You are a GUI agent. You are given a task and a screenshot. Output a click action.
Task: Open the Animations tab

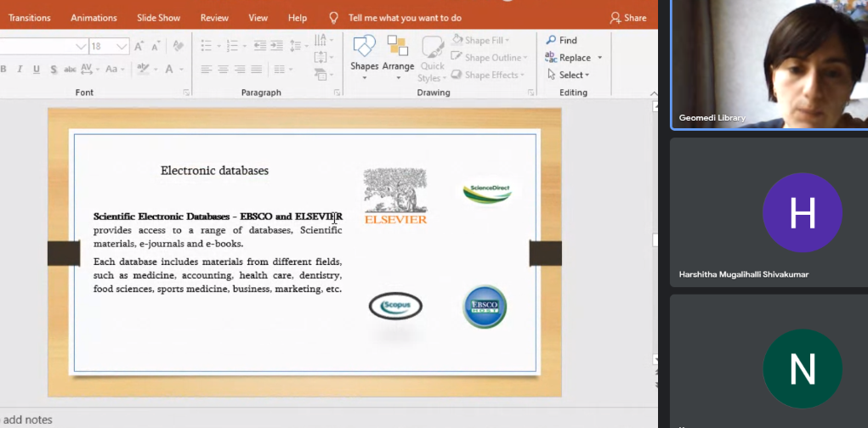pos(94,18)
